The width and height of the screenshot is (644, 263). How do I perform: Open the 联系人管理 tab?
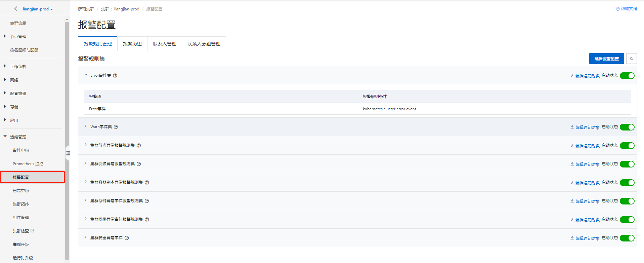(x=165, y=44)
